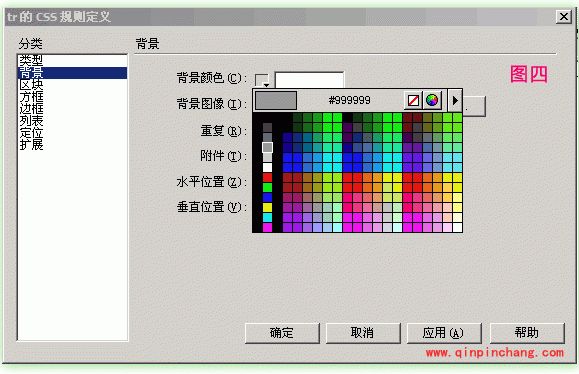Select 区块 in the 分类 list

72,85
